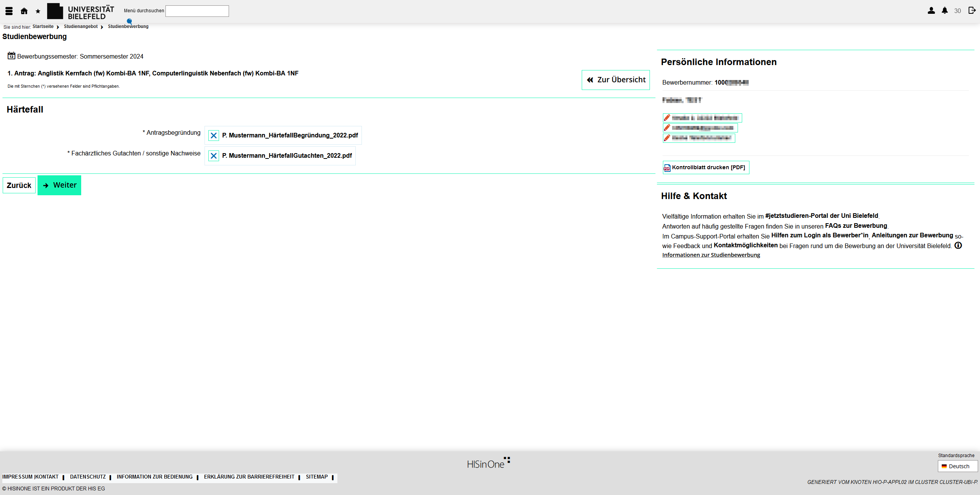Open the hamburger main menu
The image size is (980, 495).
(9, 11)
